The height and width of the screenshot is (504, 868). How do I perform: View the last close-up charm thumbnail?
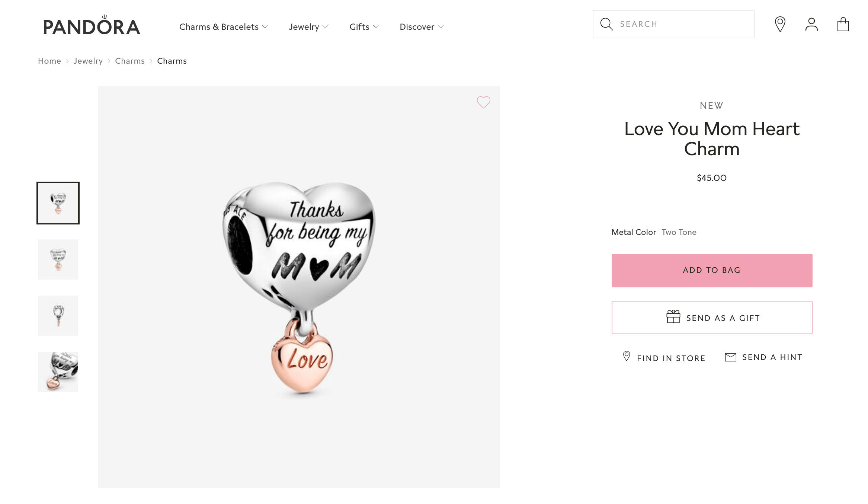coord(58,372)
